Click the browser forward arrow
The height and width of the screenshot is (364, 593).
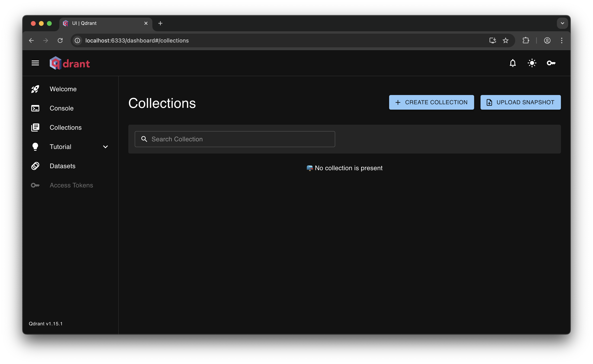click(46, 40)
